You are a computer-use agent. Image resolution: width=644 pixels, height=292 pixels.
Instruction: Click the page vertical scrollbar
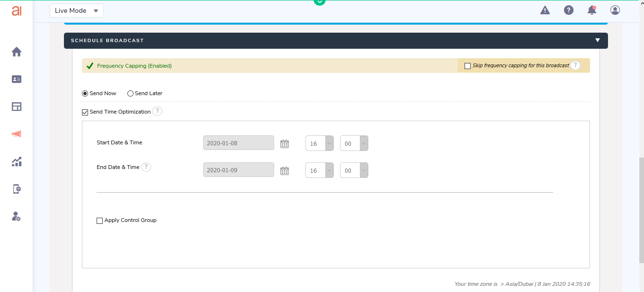(x=641, y=210)
